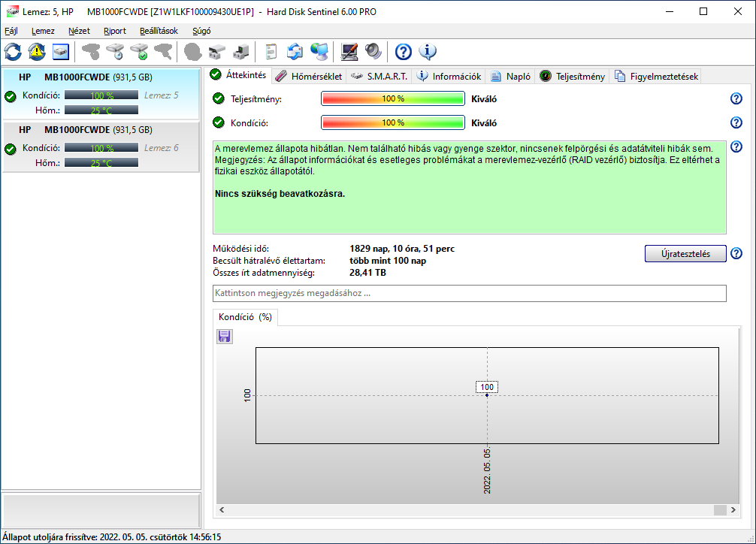The height and width of the screenshot is (544, 756).
Task: Click the note field Kattintson megjegyzés megadásához
Action: click(x=469, y=293)
